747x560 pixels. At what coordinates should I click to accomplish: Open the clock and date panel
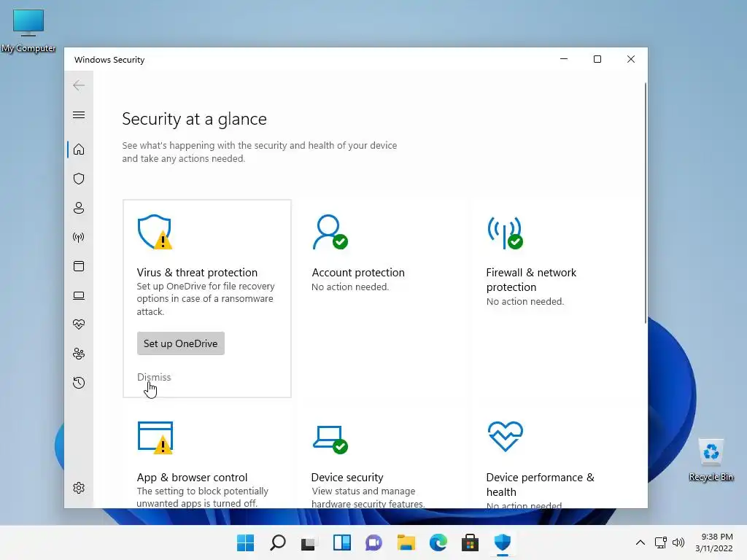(713, 542)
